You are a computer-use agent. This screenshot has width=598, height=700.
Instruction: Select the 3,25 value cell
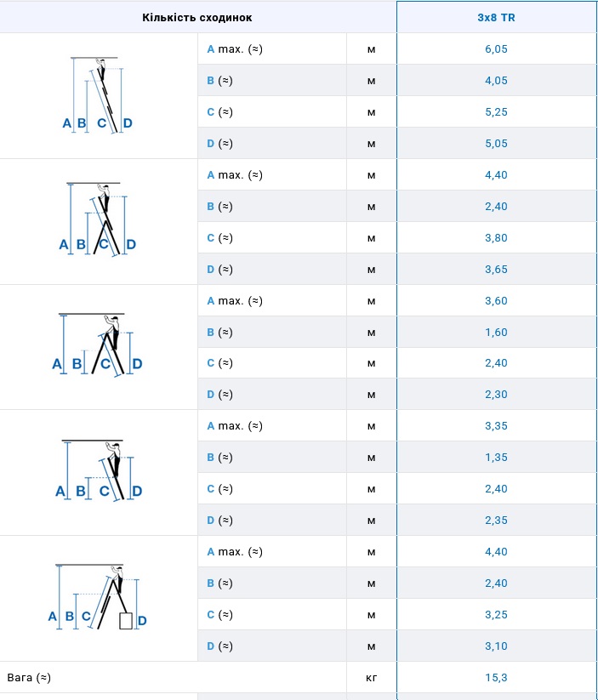[497, 615]
